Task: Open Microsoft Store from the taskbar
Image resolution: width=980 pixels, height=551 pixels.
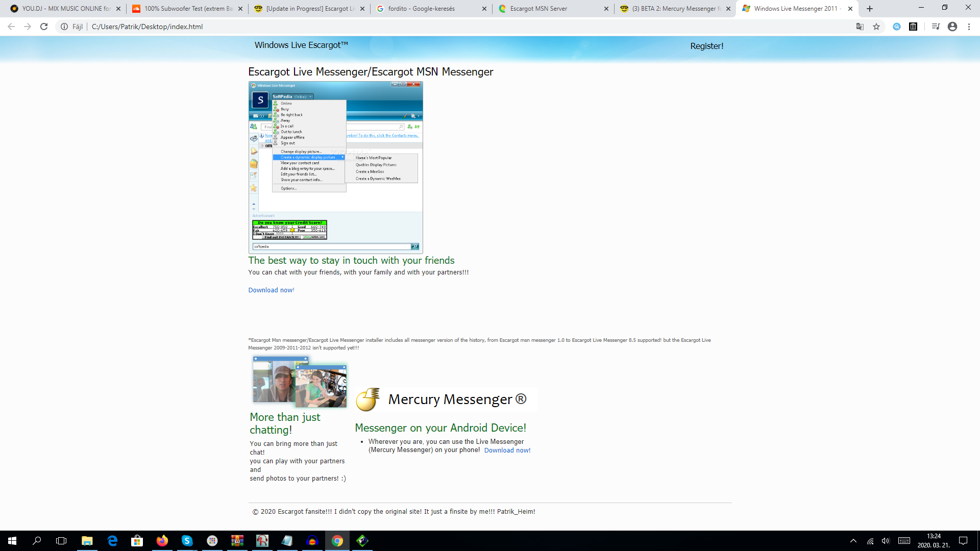Action: coord(137,541)
